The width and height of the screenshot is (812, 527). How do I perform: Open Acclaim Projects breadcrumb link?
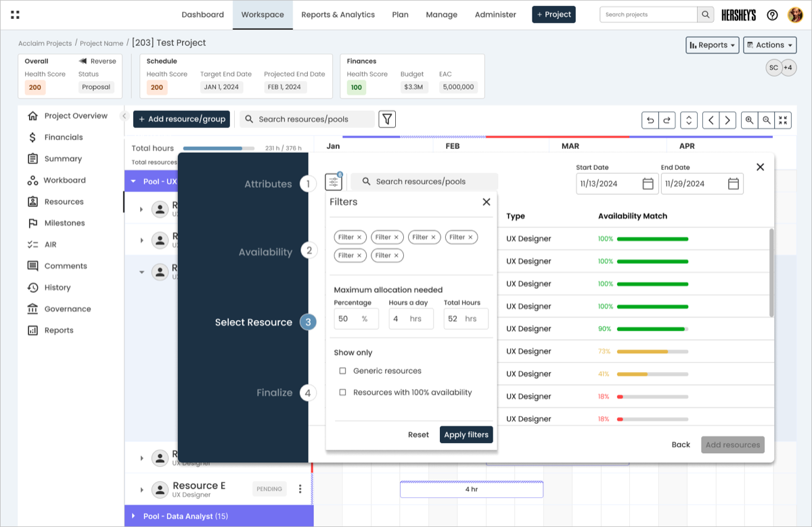pos(45,43)
